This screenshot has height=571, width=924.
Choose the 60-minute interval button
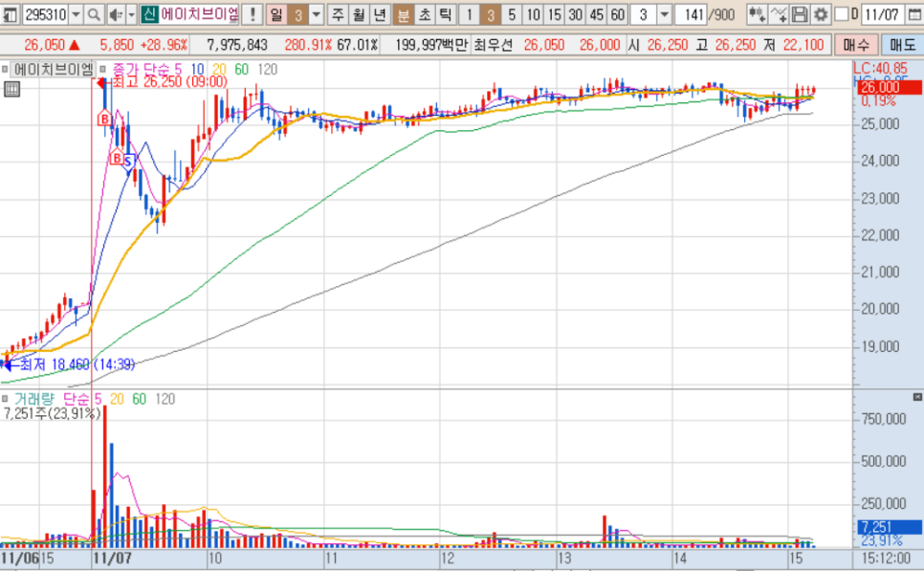617,14
